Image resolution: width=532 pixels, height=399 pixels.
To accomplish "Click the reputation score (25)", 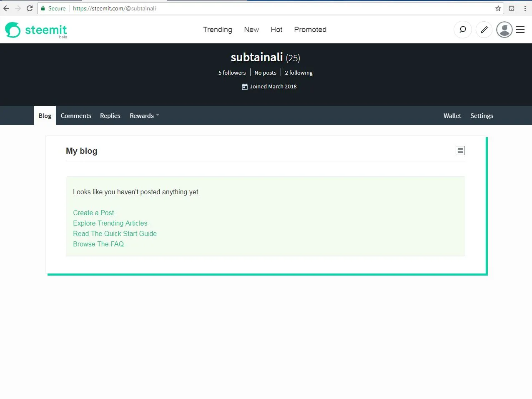I will [x=293, y=58].
